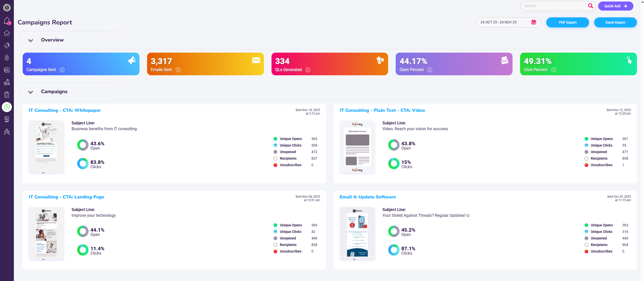Viewport: 644px width, 281px height.
Task: Collapse the Campaigns section chevron
Action: [30, 92]
